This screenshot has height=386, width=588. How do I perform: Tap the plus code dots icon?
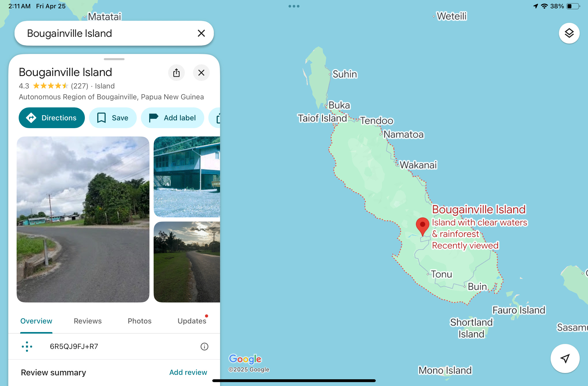coord(27,347)
